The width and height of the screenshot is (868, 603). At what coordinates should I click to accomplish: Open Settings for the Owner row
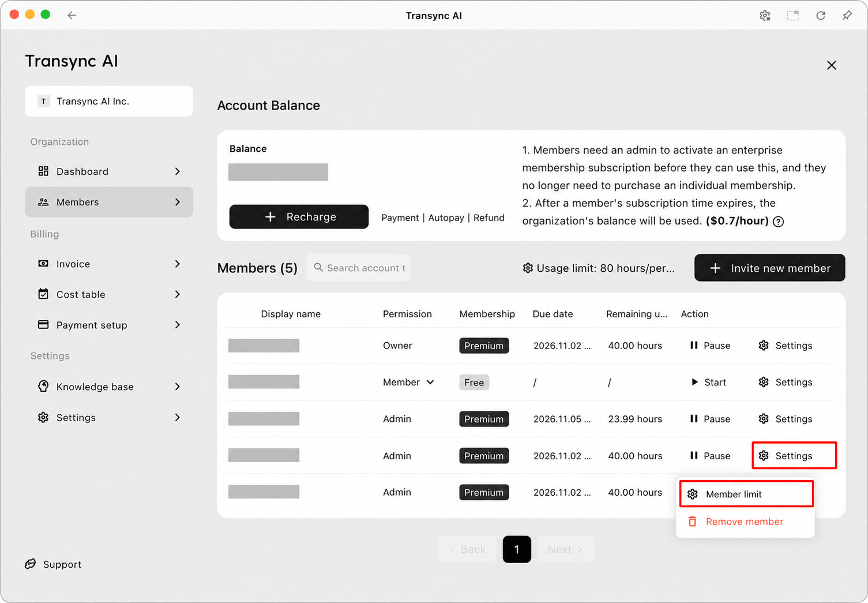point(786,346)
